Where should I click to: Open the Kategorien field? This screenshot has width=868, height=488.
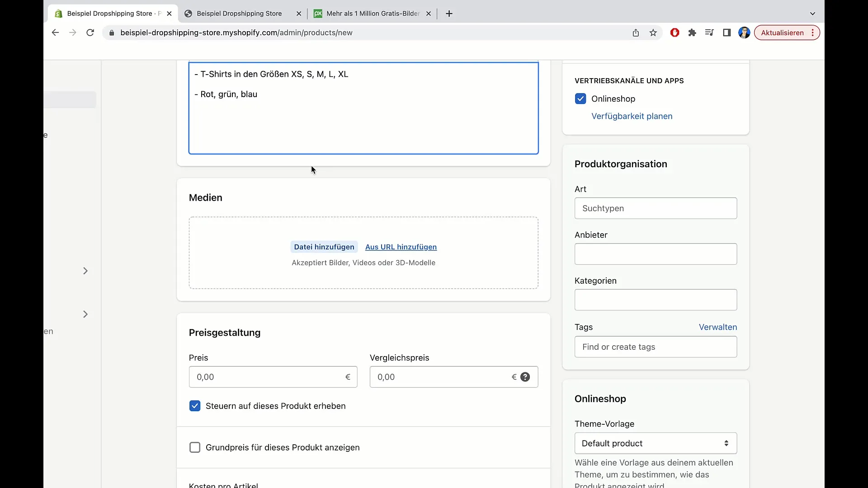656,300
